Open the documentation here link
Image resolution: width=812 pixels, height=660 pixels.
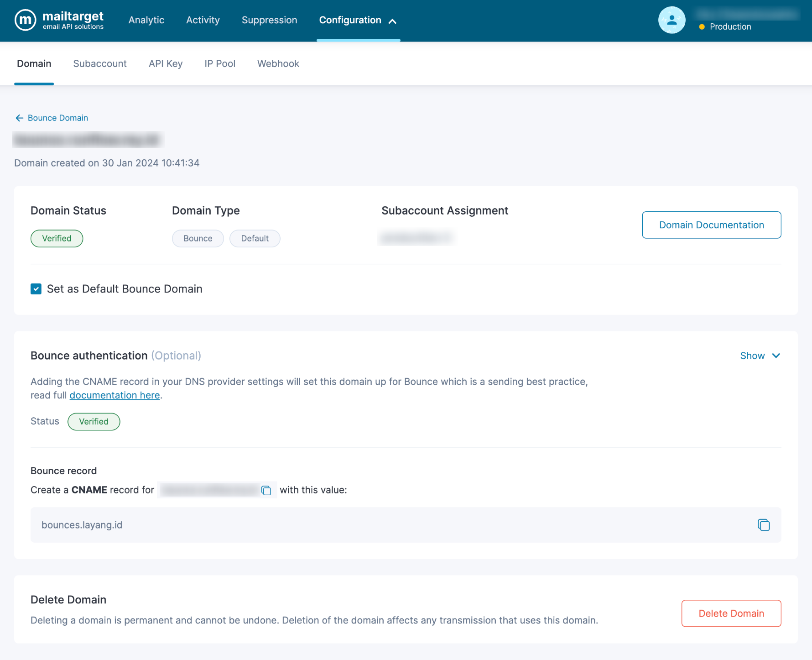pos(115,395)
